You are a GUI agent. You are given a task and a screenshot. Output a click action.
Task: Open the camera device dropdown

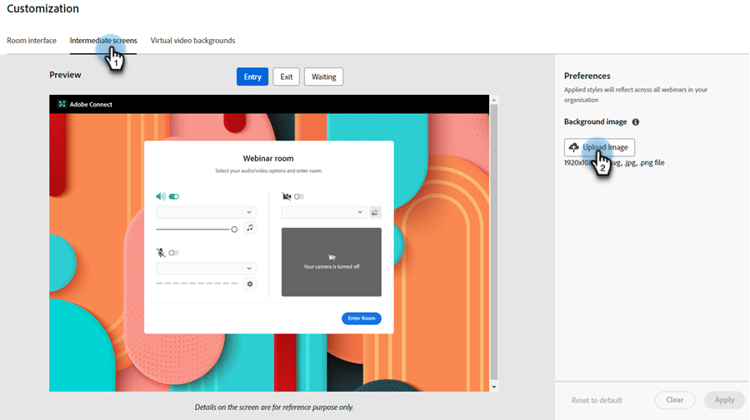324,212
